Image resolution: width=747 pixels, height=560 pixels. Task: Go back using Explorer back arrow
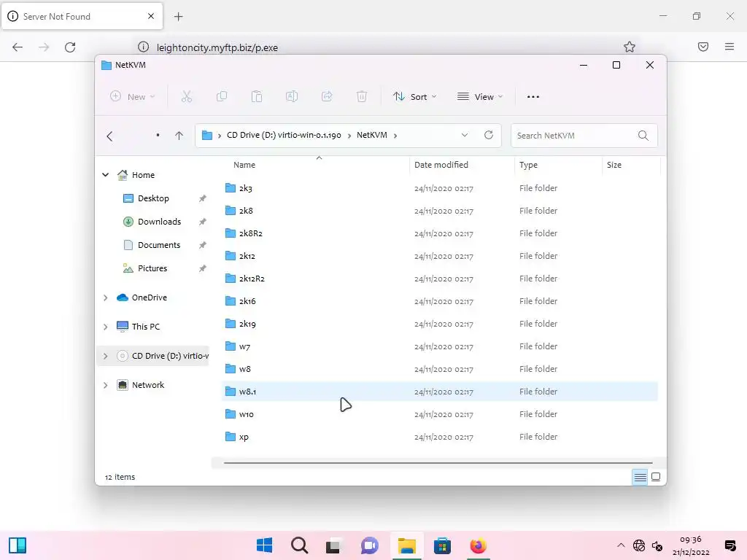tap(109, 136)
